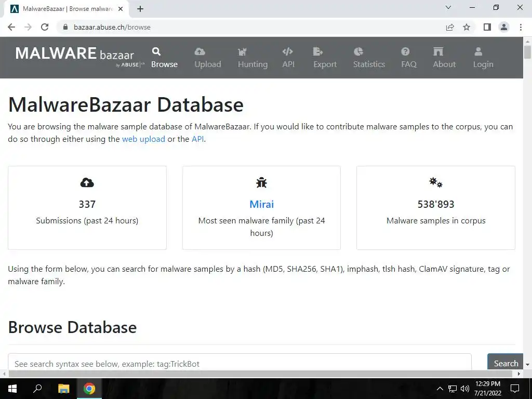Click the address bar URL bazaar.abuse.ch/browse
The height and width of the screenshot is (399, 532).
pyautogui.click(x=112, y=27)
